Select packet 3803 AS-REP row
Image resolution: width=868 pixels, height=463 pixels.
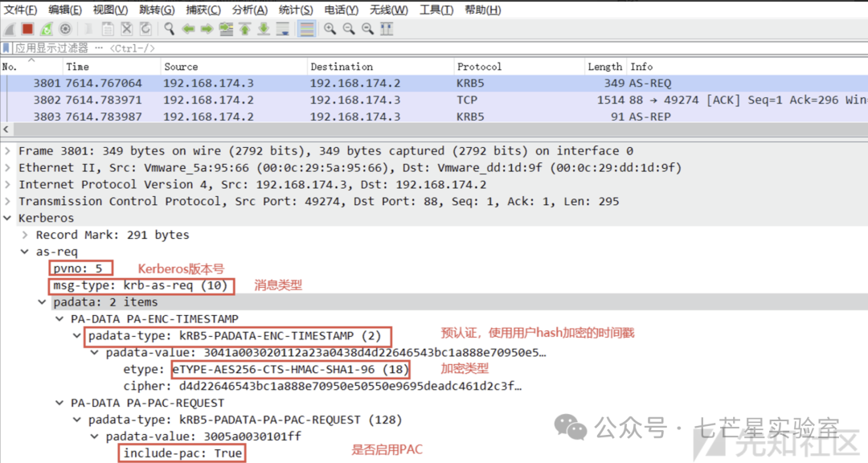434,116
